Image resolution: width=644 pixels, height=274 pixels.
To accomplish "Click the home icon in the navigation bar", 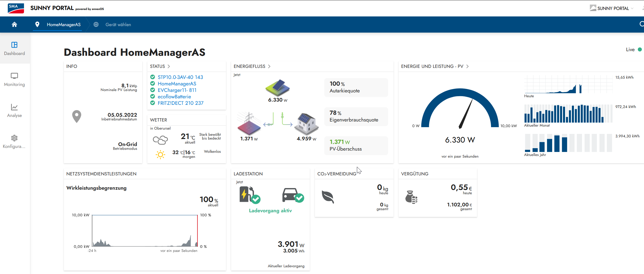I will [15, 24].
